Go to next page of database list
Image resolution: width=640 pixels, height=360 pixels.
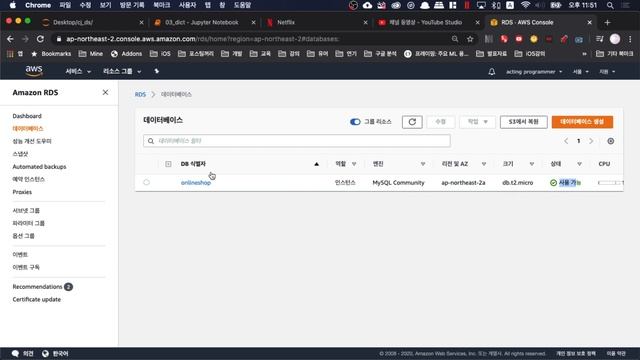pyautogui.click(x=591, y=141)
